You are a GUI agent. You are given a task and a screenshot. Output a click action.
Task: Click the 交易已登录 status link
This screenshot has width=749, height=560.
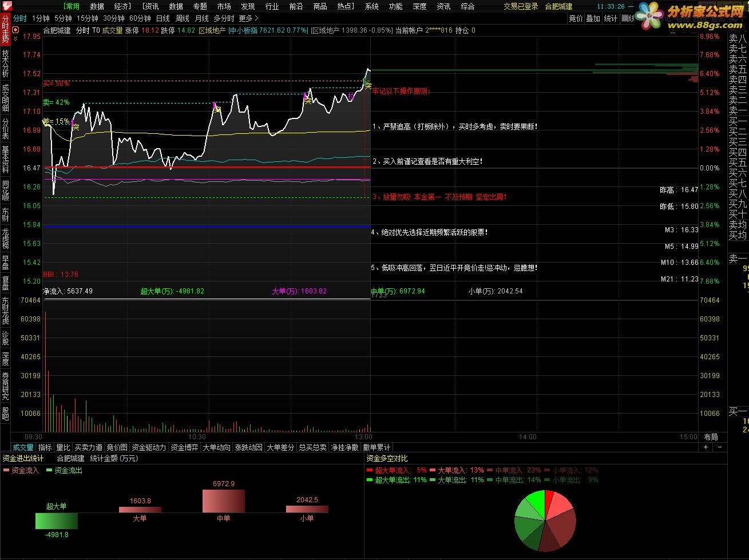521,6
